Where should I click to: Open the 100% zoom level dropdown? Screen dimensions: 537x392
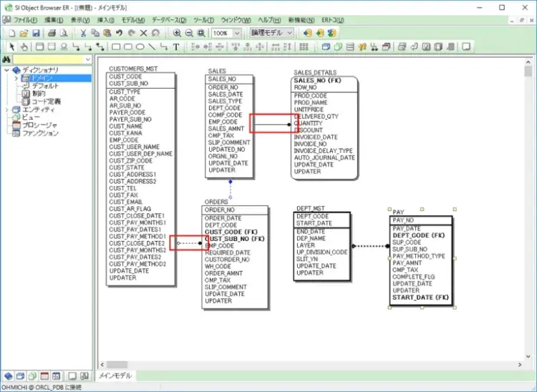click(238, 33)
